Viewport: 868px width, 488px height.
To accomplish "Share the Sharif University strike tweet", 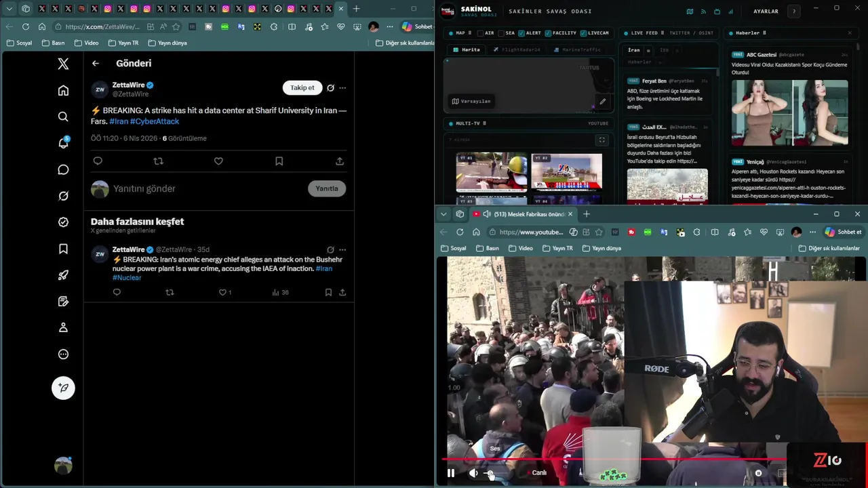I will pos(339,161).
